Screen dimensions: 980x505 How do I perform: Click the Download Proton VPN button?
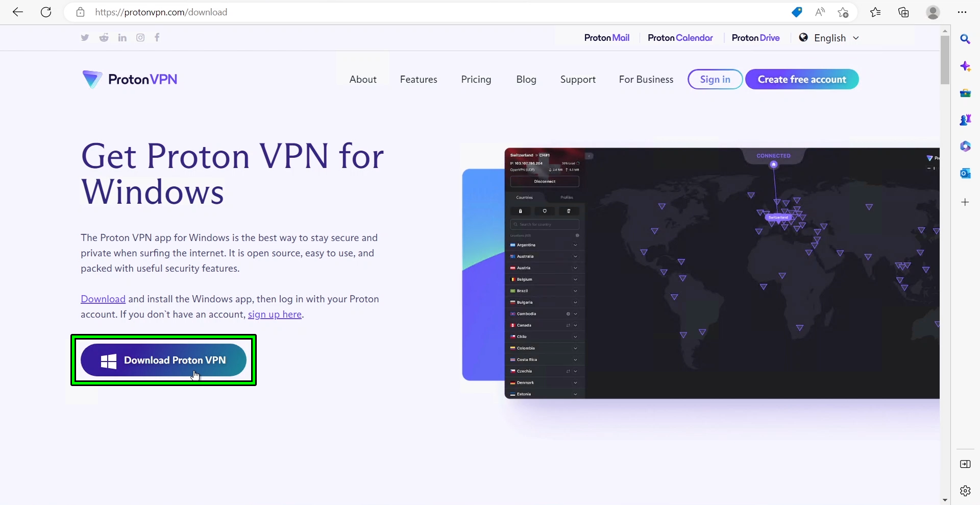click(163, 360)
